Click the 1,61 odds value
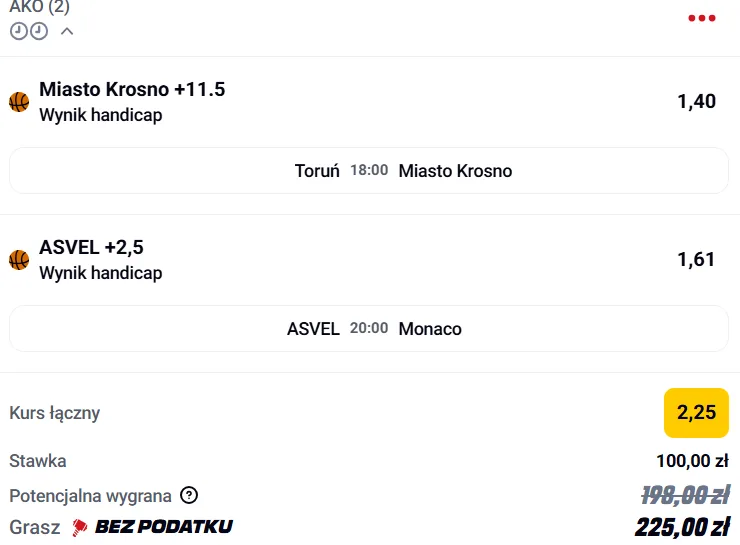This screenshot has width=740, height=545. 696,260
